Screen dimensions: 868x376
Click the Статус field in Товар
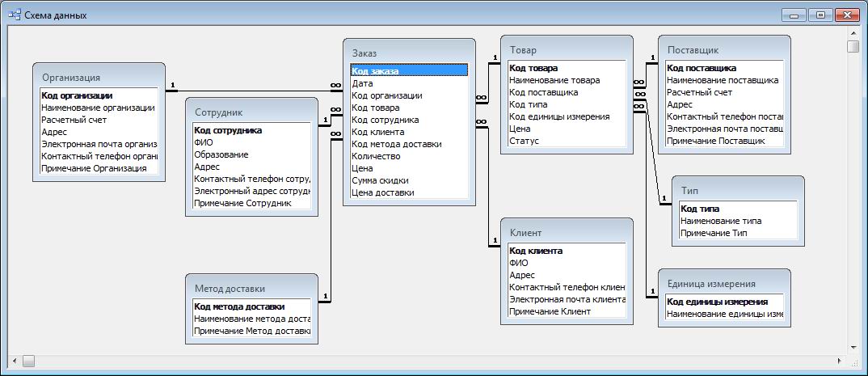click(x=524, y=141)
